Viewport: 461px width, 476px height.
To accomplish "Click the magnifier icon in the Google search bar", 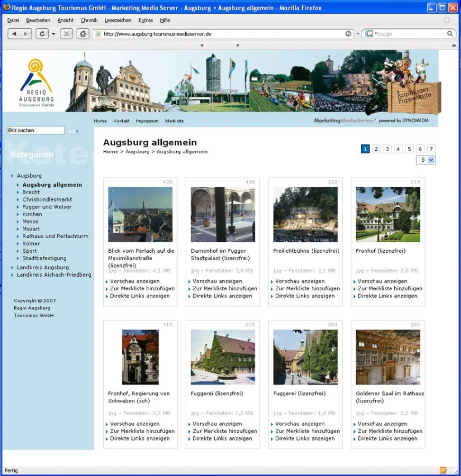I will tap(450, 33).
